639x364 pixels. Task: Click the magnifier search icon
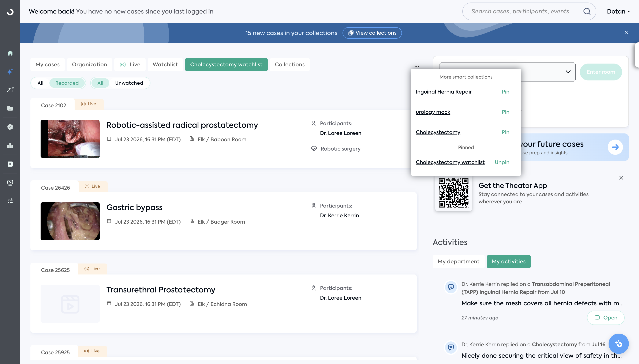587,11
